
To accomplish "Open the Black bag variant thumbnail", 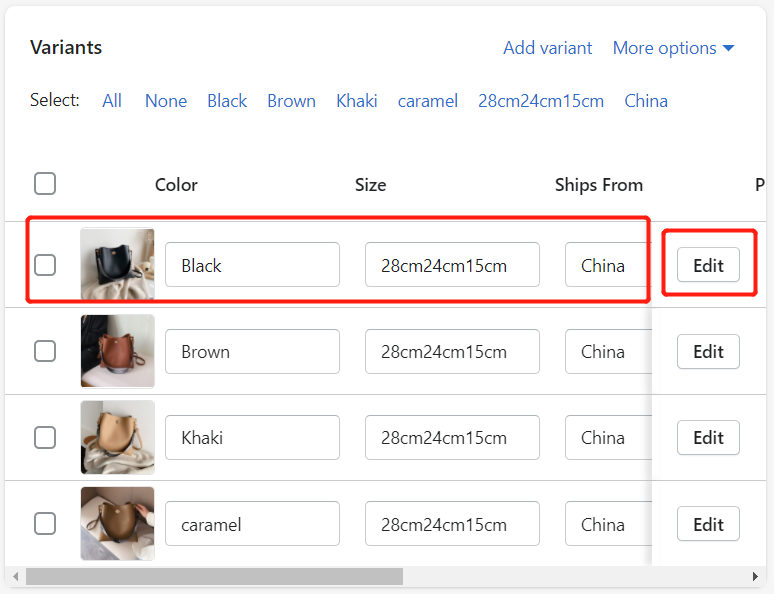I will point(117,264).
